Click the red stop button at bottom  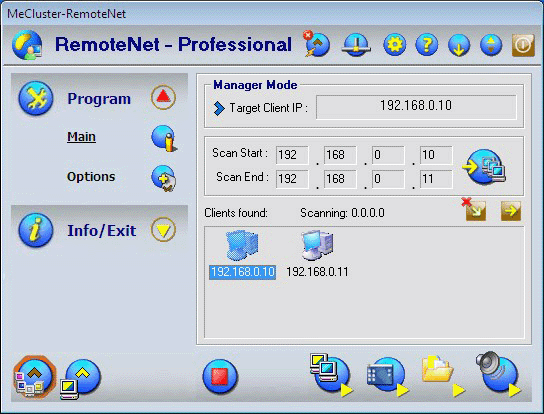pos(220,376)
